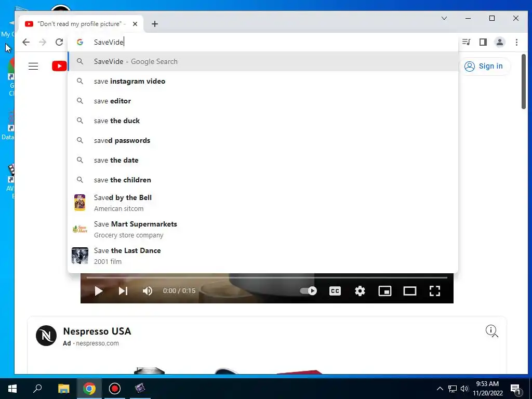This screenshot has width=532, height=399.
Task: Mute the video volume
Action: pos(147,291)
